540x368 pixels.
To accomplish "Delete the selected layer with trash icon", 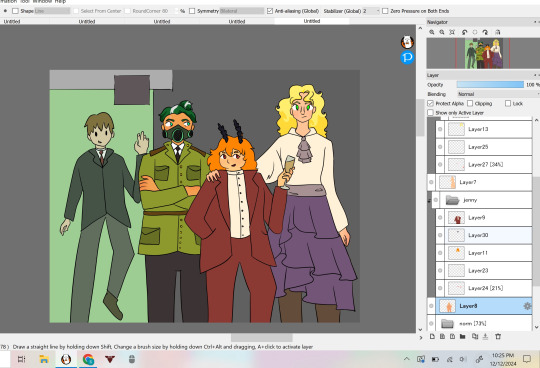I will 498,336.
